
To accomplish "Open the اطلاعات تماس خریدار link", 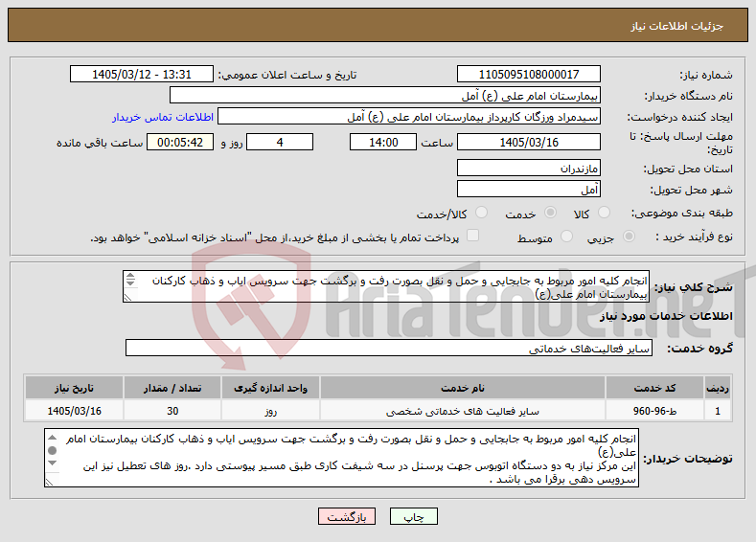I will [163, 117].
